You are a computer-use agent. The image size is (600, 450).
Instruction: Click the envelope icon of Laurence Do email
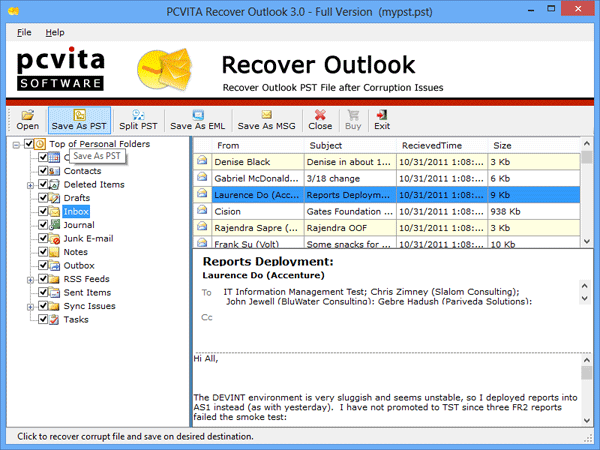click(202, 194)
